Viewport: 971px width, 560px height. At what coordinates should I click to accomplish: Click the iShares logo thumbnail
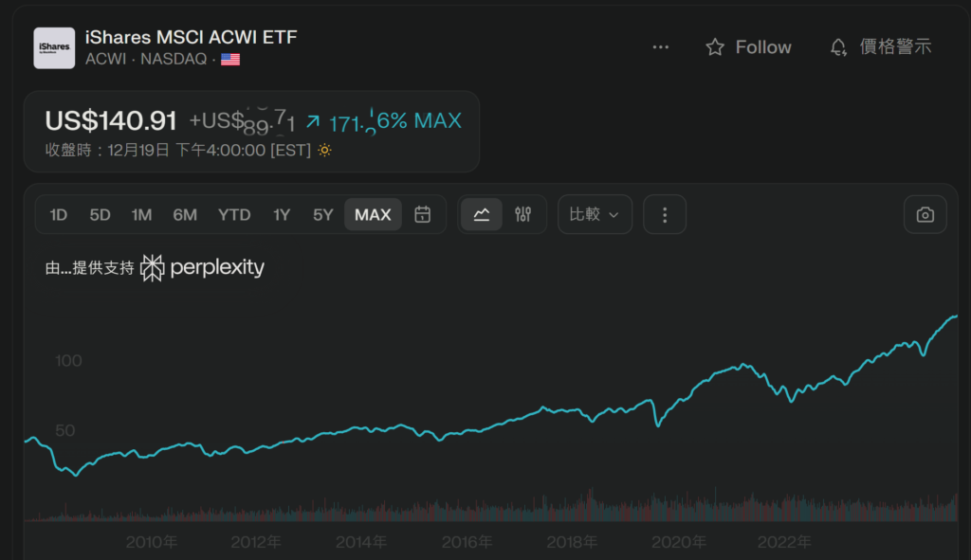pos(54,47)
